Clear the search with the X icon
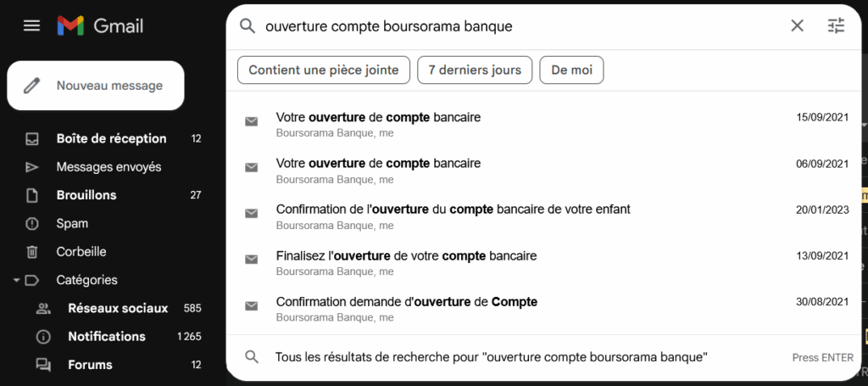 tap(797, 26)
